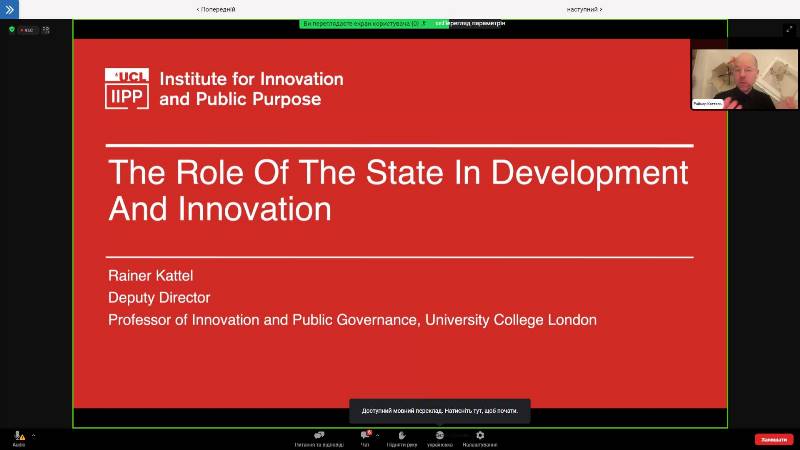Click the UCL IIPP logo on the slide
800x450 pixels.
(x=127, y=88)
